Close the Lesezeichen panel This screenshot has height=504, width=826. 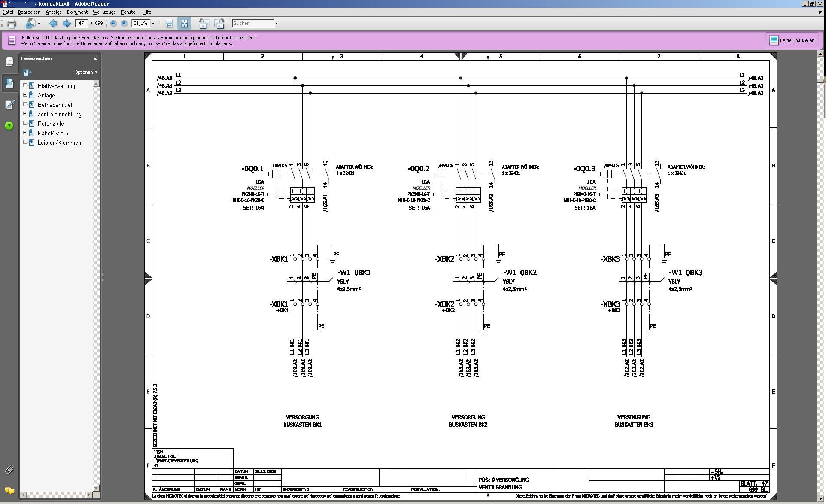[x=95, y=58]
